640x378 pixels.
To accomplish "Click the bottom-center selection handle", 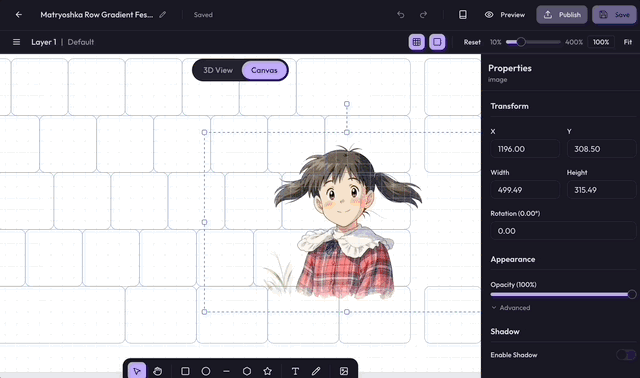I will pos(347,312).
